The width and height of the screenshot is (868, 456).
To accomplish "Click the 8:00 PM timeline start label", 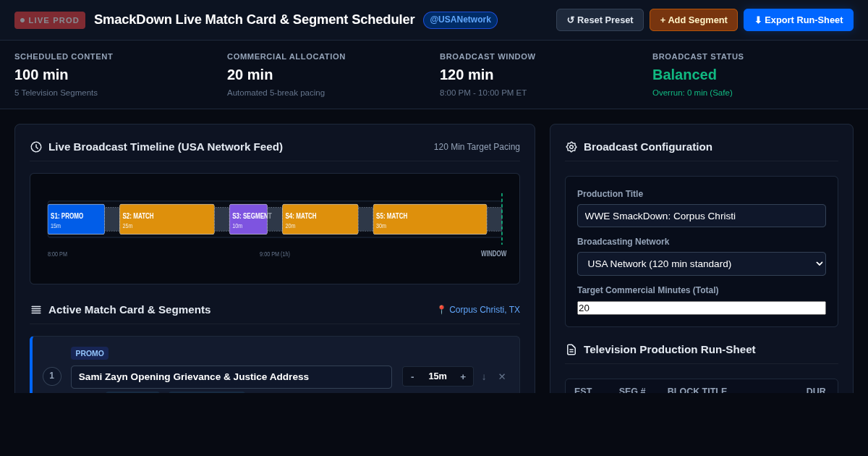I will [x=58, y=254].
